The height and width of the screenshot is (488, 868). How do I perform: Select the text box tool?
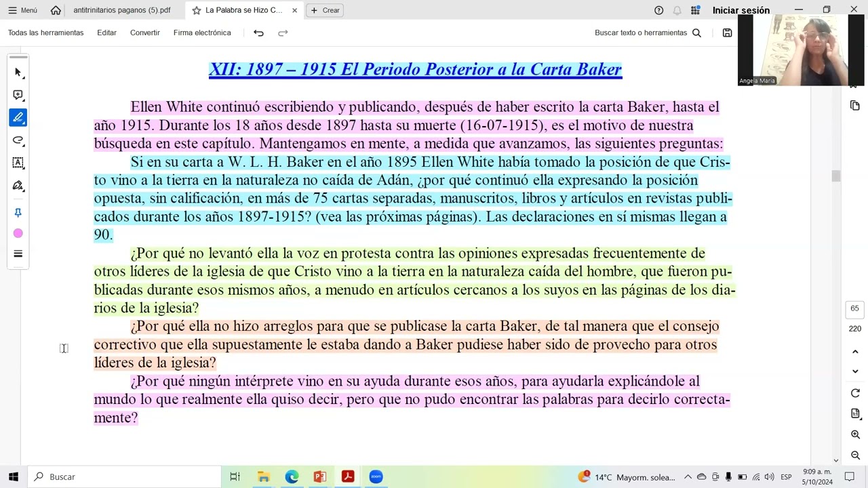click(18, 163)
